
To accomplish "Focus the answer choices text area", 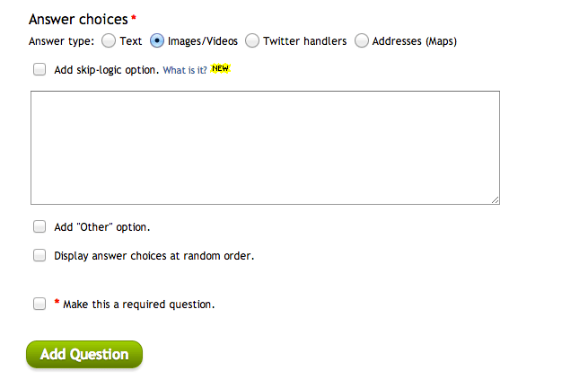I will tap(265, 147).
